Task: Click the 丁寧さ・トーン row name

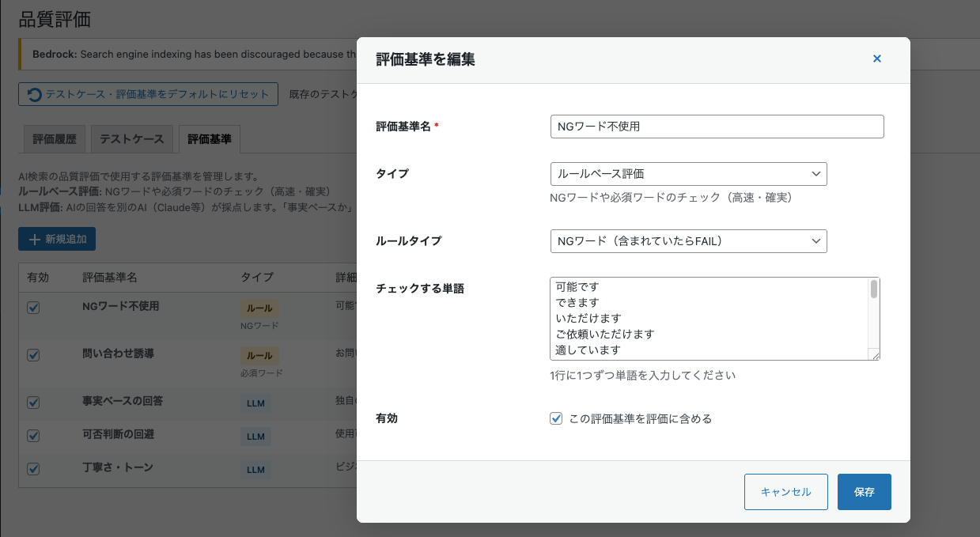Action: 118,467
